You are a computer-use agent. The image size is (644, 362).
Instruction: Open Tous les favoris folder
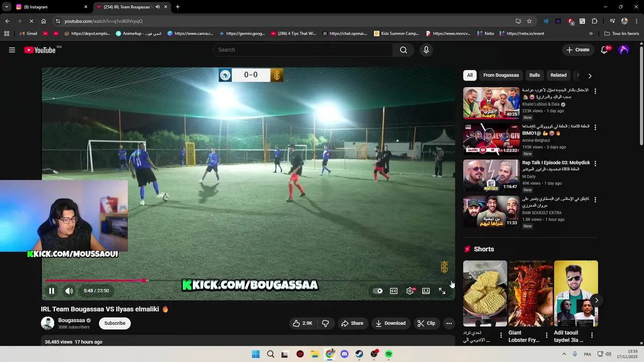tap(622, 34)
